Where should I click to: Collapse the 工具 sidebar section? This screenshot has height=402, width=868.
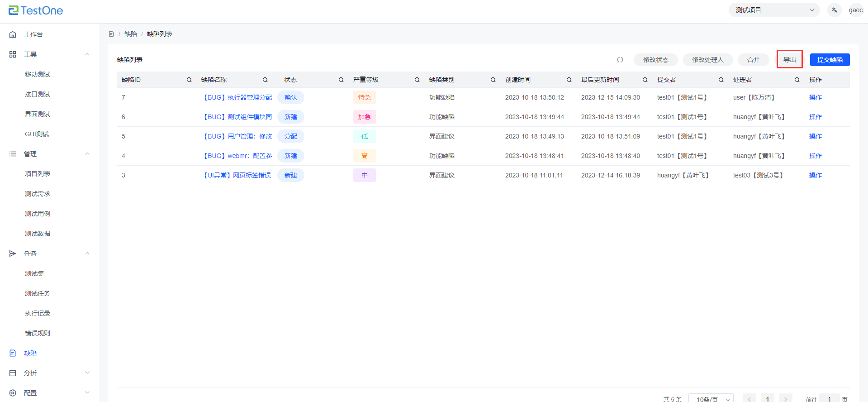(87, 54)
